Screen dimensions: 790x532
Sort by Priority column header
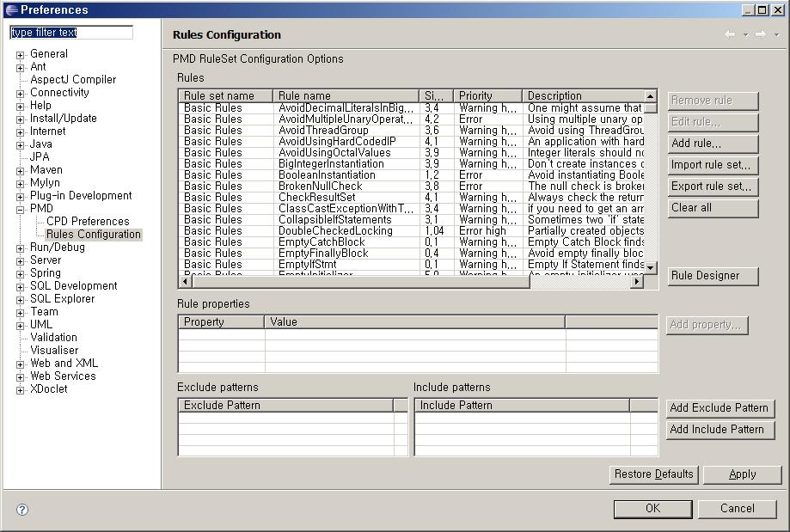tap(487, 95)
